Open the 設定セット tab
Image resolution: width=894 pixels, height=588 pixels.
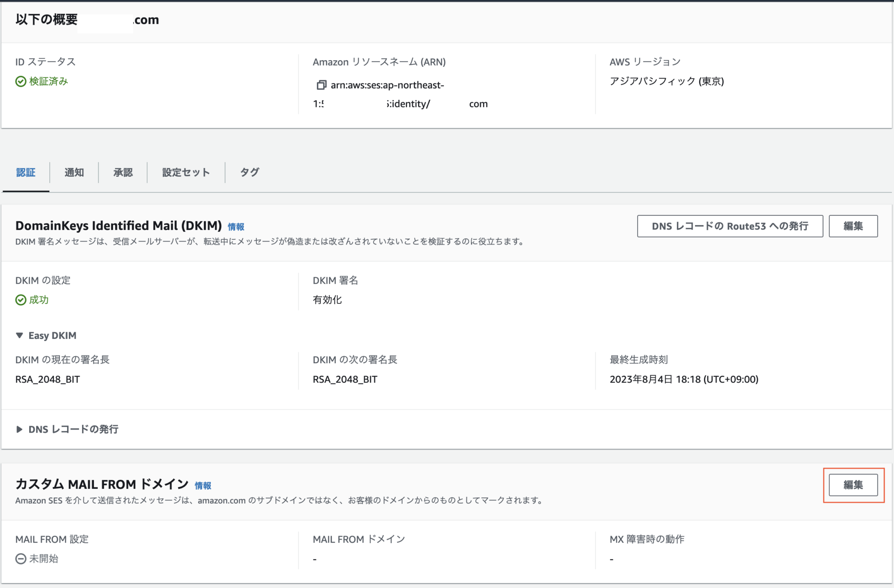tap(185, 172)
